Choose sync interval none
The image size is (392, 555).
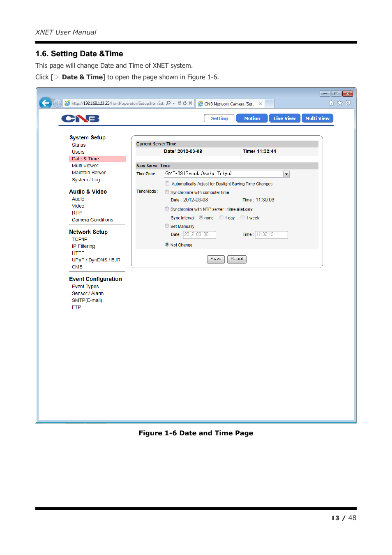(x=201, y=217)
